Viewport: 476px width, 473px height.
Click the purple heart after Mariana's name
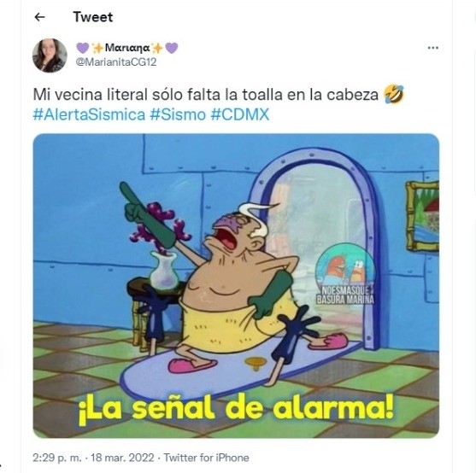coord(172,48)
